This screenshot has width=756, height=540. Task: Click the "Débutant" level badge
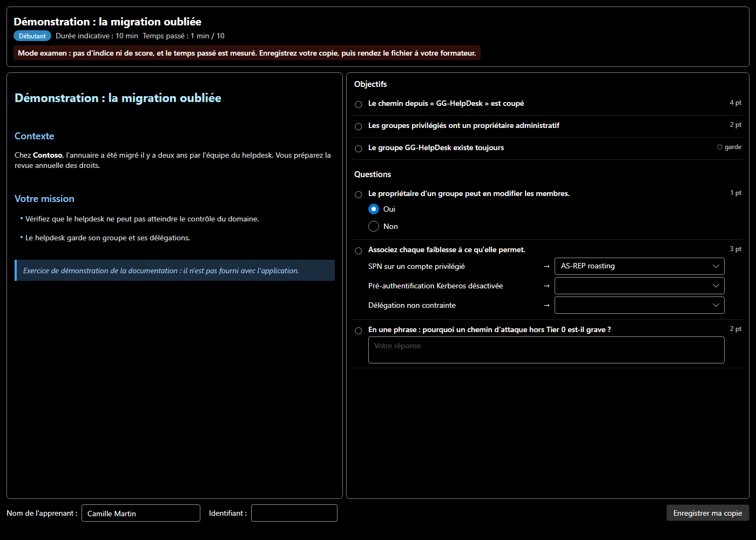[x=32, y=36]
